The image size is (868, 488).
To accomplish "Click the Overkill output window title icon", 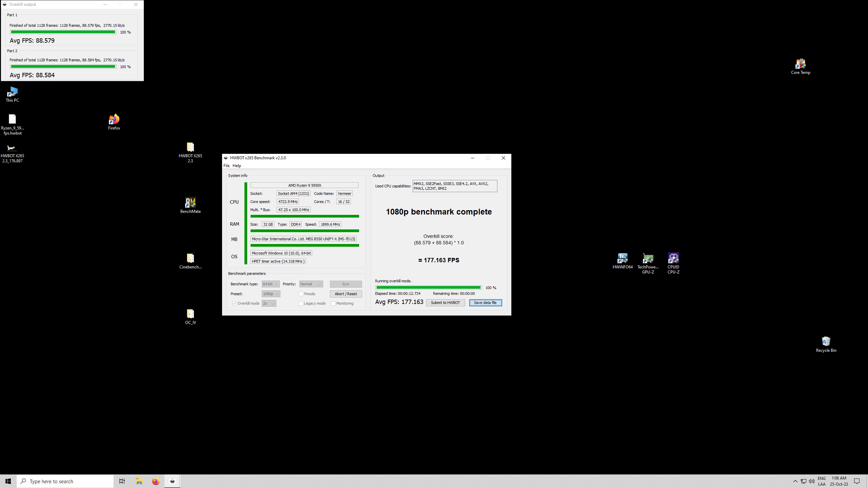I will pos(5,4).
